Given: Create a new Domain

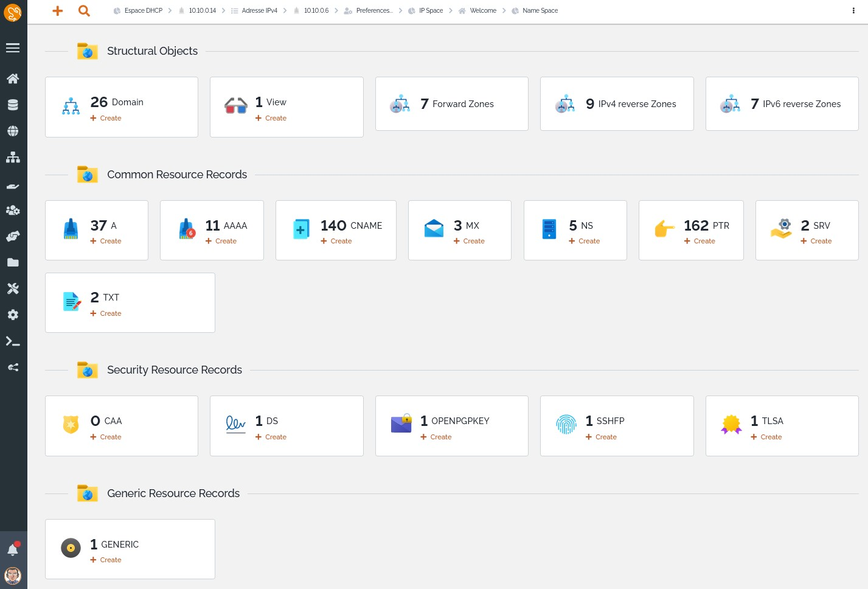Looking at the screenshot, I should tap(110, 118).
